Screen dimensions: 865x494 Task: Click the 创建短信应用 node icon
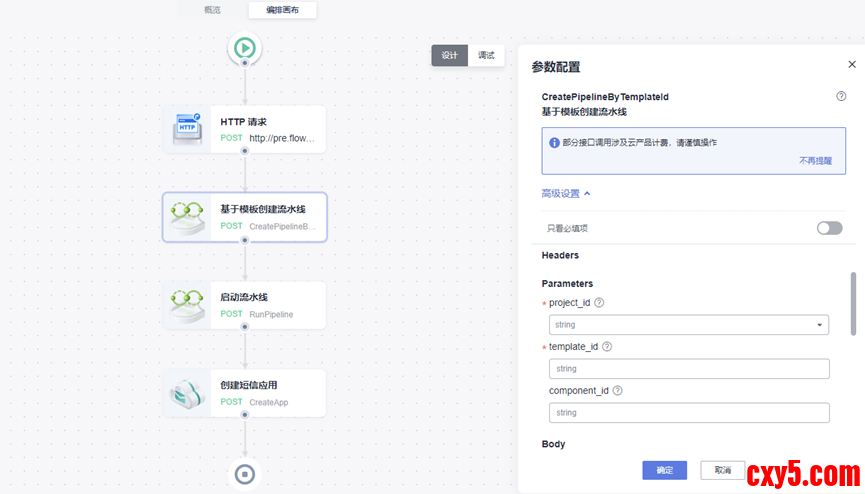pos(188,393)
